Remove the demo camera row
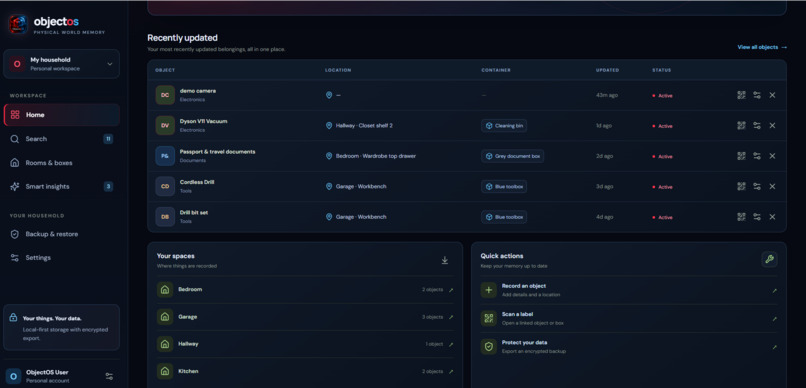 tap(772, 95)
